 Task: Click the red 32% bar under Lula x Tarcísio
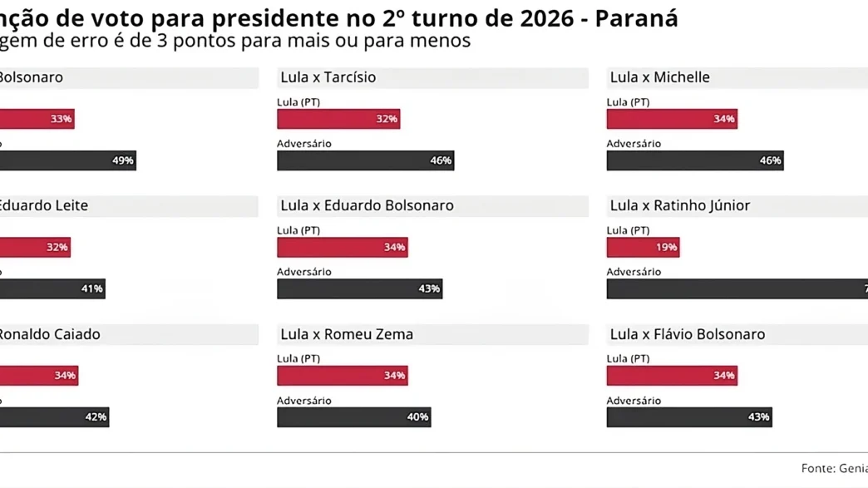point(338,119)
